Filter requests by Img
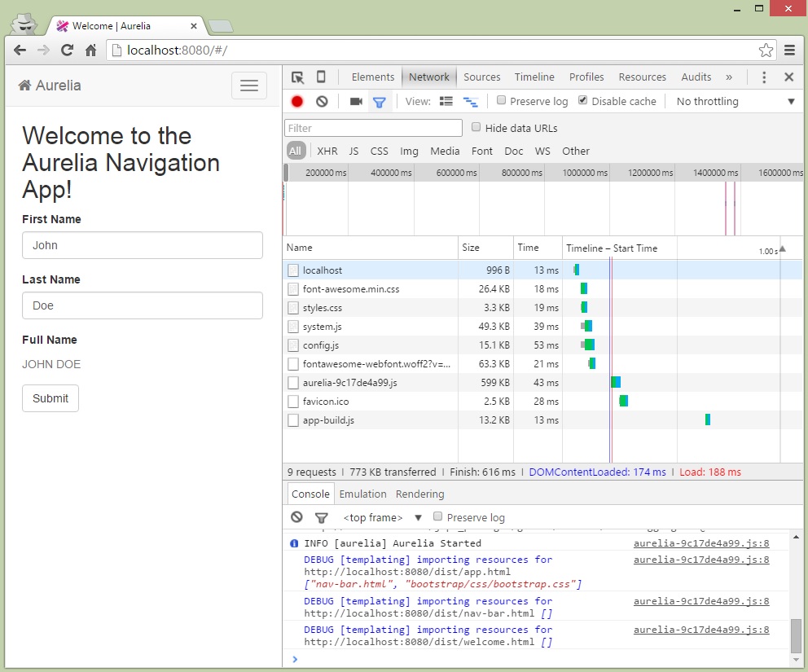808x672 pixels. click(409, 151)
